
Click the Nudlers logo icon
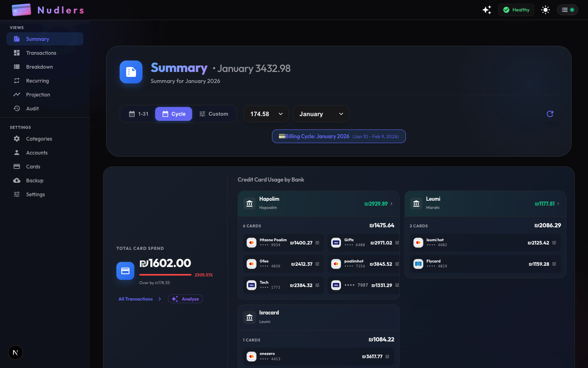click(21, 9)
